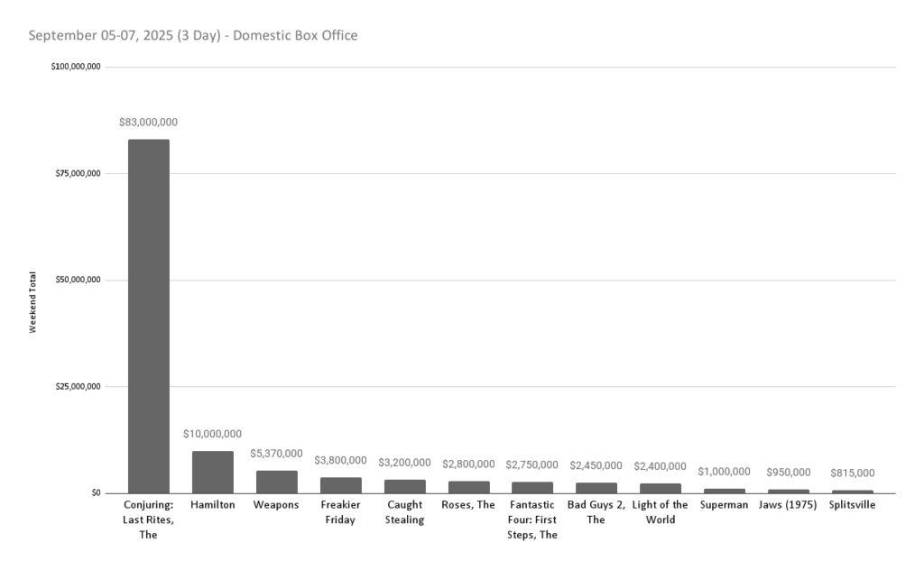The height and width of the screenshot is (570, 924).
Task: Select the Weapons bar
Action: click(276, 482)
